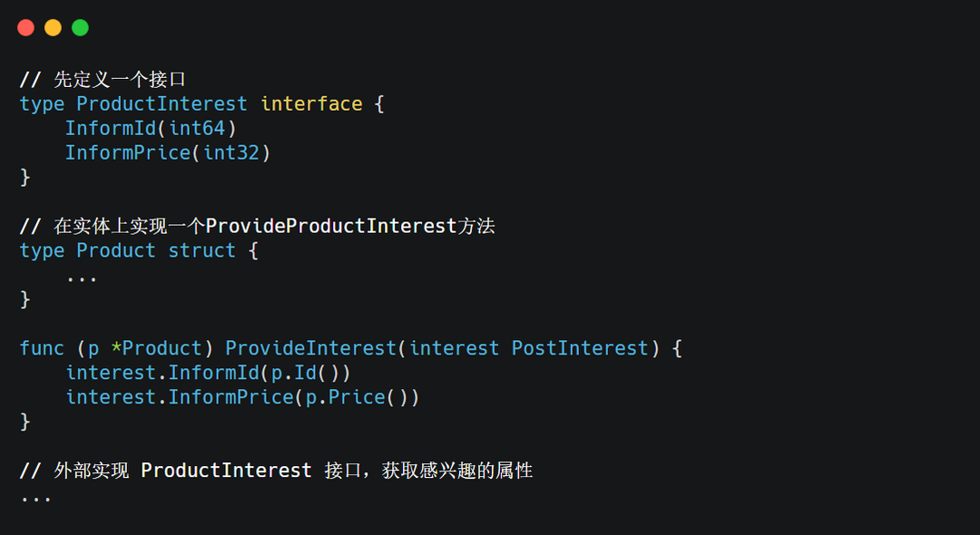Image resolution: width=980 pixels, height=535 pixels.
Task: Click the 'func' keyword
Action: pyautogui.click(x=42, y=349)
